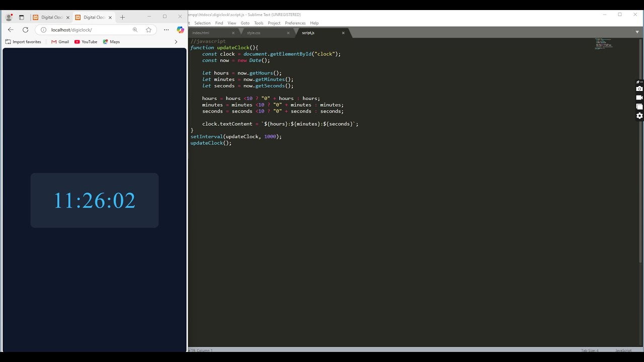
Task: Open Maps bookmark
Action: pyautogui.click(x=111, y=42)
